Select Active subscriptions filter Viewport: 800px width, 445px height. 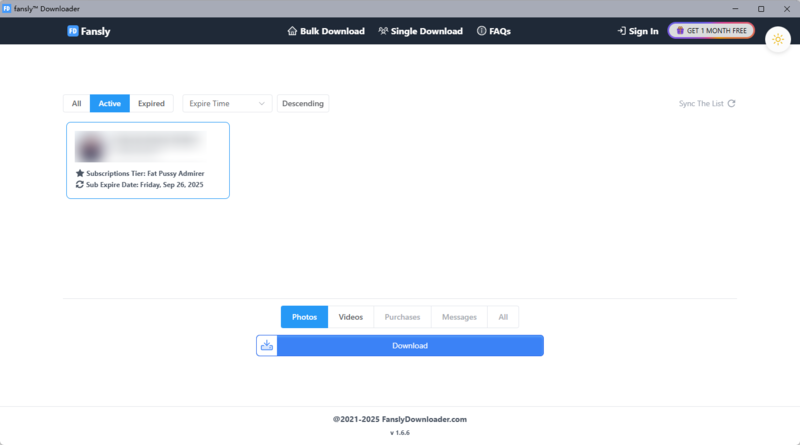pyautogui.click(x=110, y=103)
